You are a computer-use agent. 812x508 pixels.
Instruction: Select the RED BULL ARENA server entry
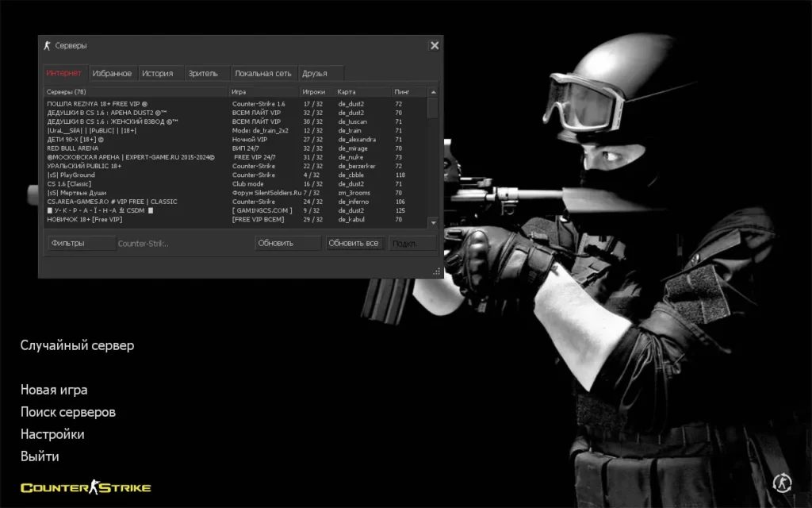[119, 148]
